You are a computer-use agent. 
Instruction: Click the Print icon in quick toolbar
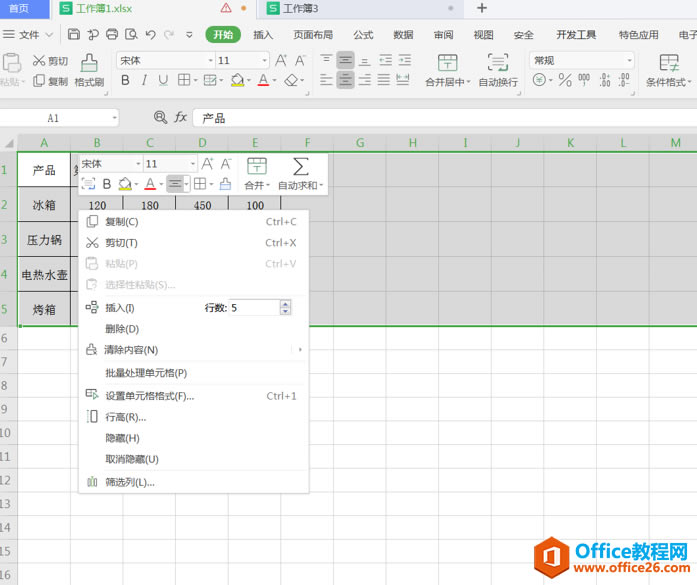[x=112, y=34]
